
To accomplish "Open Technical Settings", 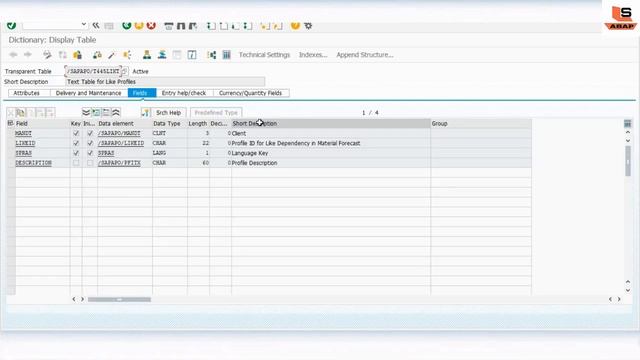I will coord(264,55).
